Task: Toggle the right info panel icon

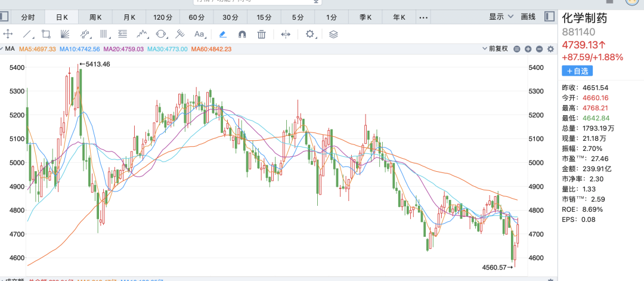Action: tap(550, 17)
